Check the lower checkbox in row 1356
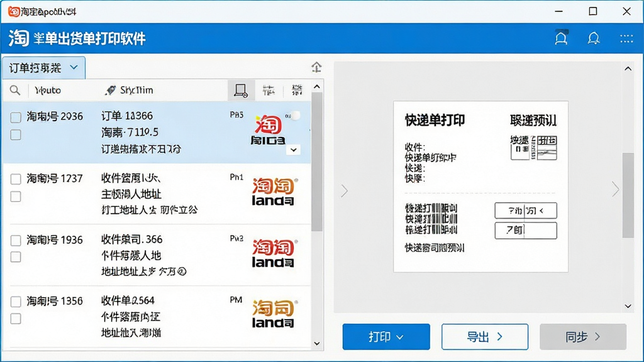This screenshot has height=362, width=644. point(16,319)
